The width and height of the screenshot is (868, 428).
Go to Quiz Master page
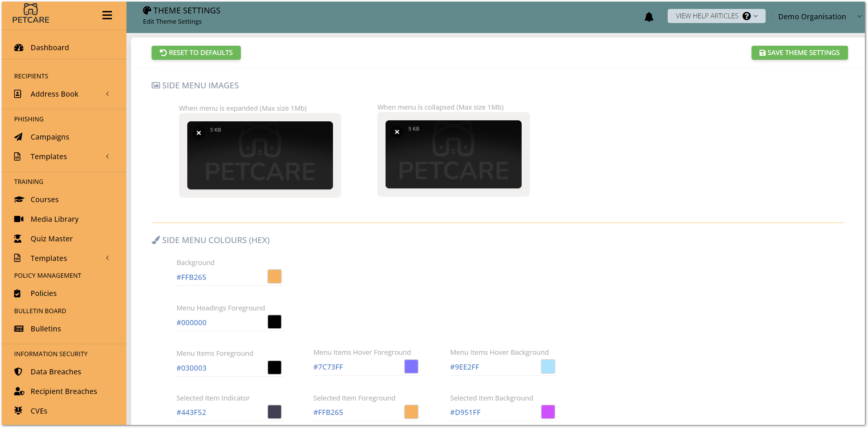(x=52, y=239)
